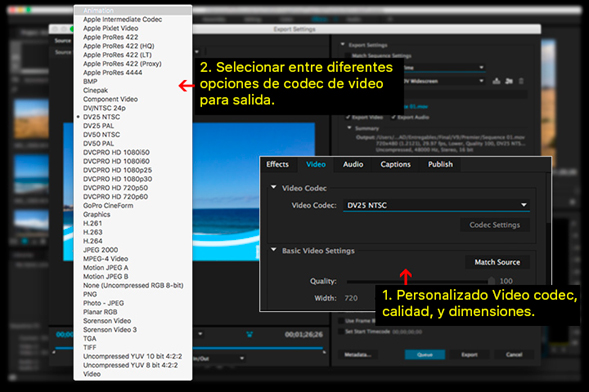The image size is (589, 392).
Task: Toggle the Set Start Timecode checkbox
Action: tap(341, 332)
